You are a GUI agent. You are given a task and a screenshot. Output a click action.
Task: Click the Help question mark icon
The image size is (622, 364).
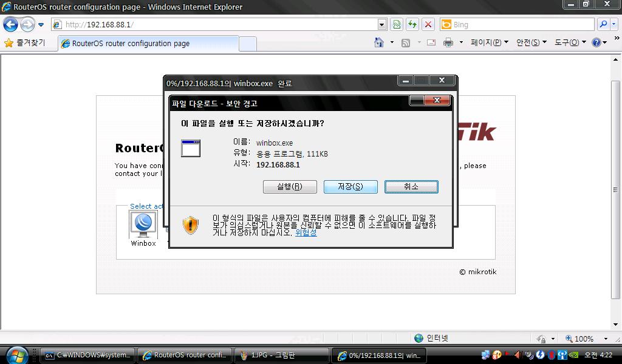click(596, 42)
